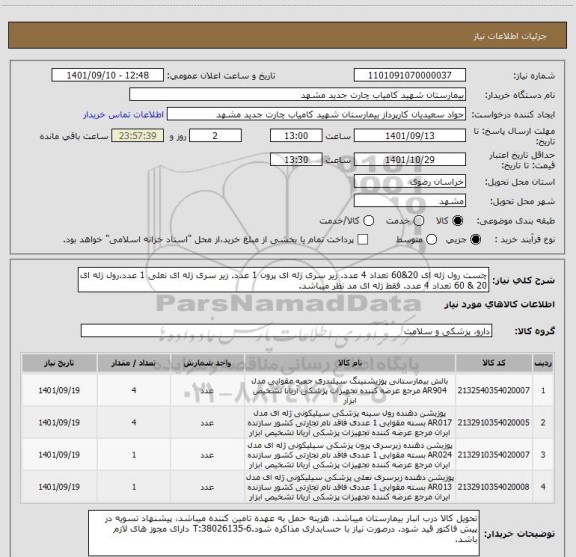Screen dimensions: 576x557
Task: Click product code 2132910354020007 in row 3
Action: 493,455
